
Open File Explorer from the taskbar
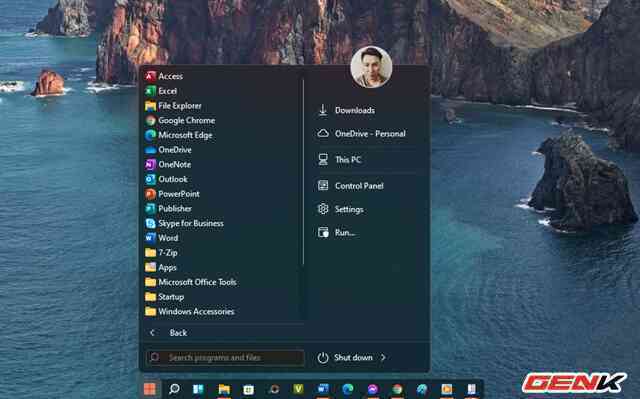[224, 389]
